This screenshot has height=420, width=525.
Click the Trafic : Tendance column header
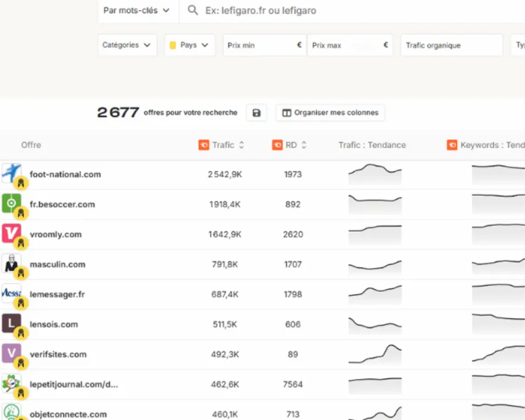point(372,145)
